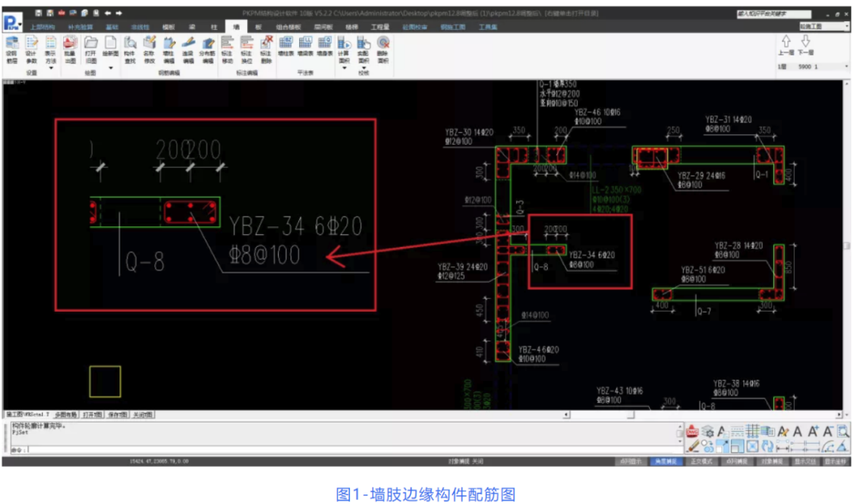Activate the 标注移动 move annotation tool
This screenshot has width=855, height=504.
[x=227, y=50]
